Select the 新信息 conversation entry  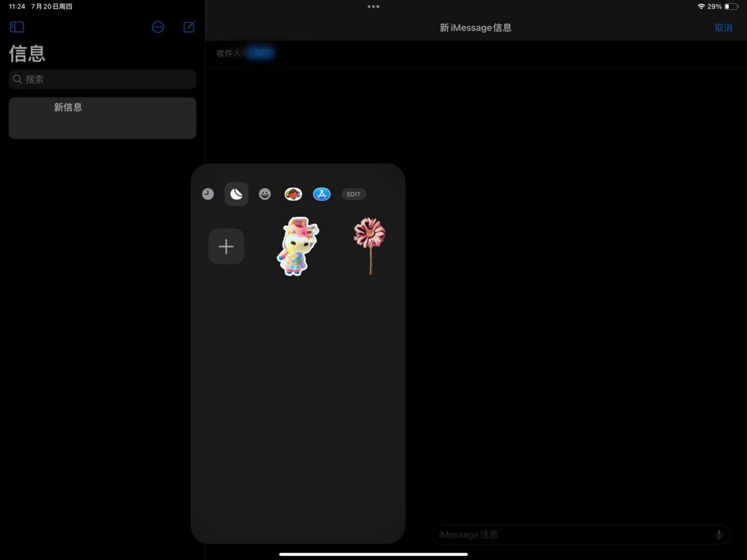[x=102, y=117]
